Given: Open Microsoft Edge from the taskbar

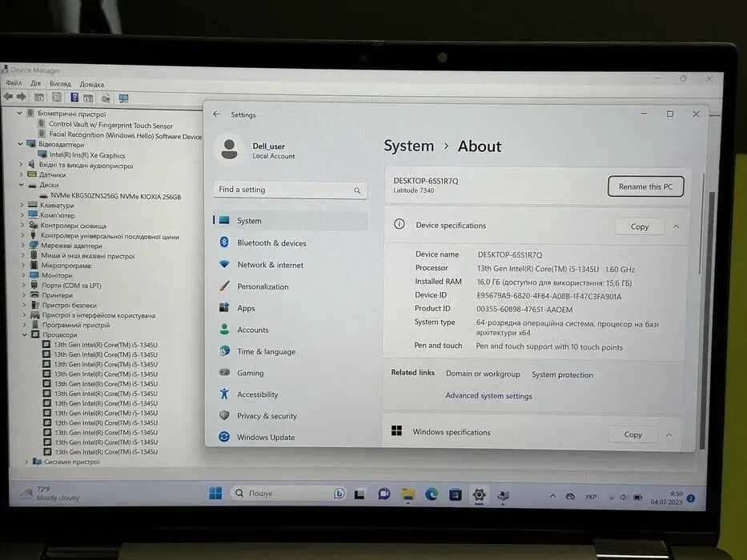Looking at the screenshot, I should point(432,494).
